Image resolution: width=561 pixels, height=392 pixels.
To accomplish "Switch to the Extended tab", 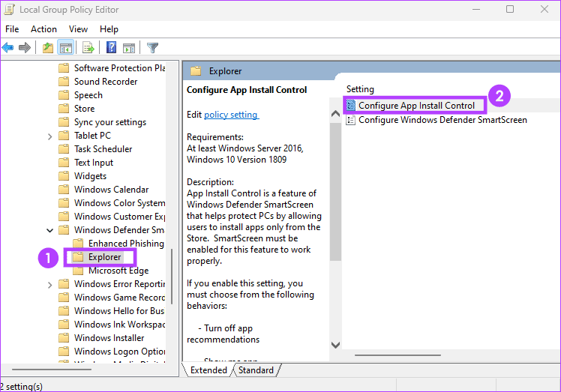I will coord(208,370).
